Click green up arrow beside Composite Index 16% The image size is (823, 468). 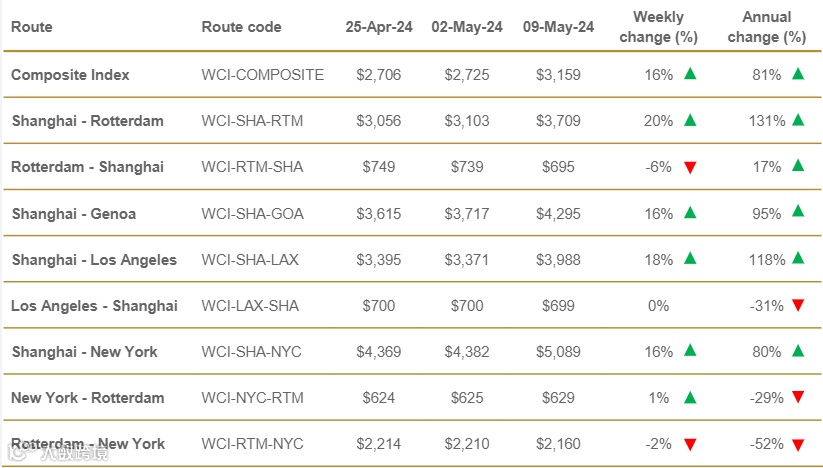click(689, 74)
